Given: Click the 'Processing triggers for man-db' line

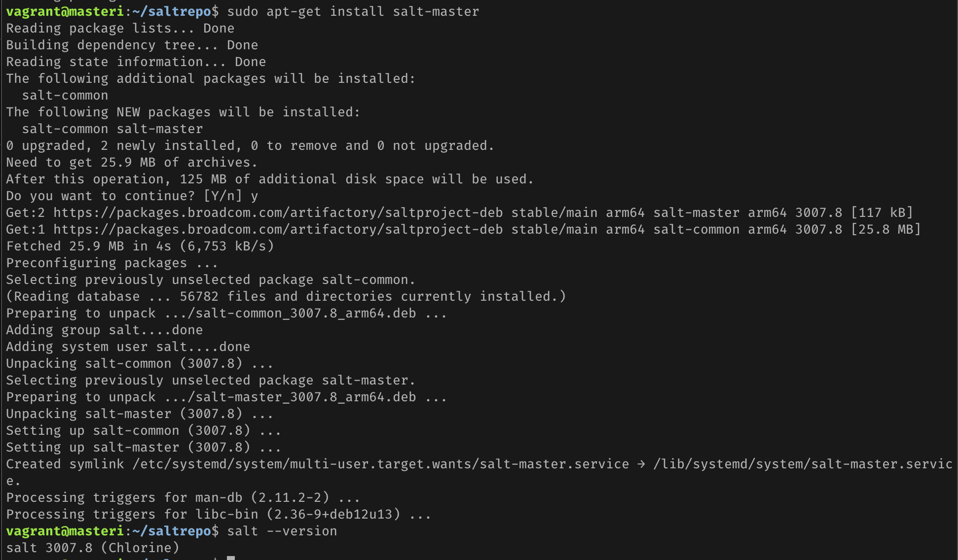Looking at the screenshot, I should (x=183, y=498).
